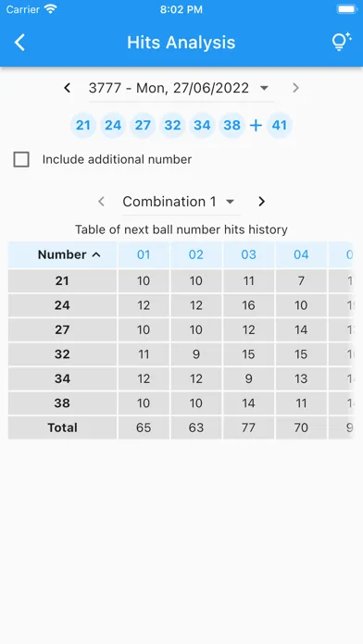This screenshot has height=644, width=363.
Task: Select column header 01
Action: [144, 255]
